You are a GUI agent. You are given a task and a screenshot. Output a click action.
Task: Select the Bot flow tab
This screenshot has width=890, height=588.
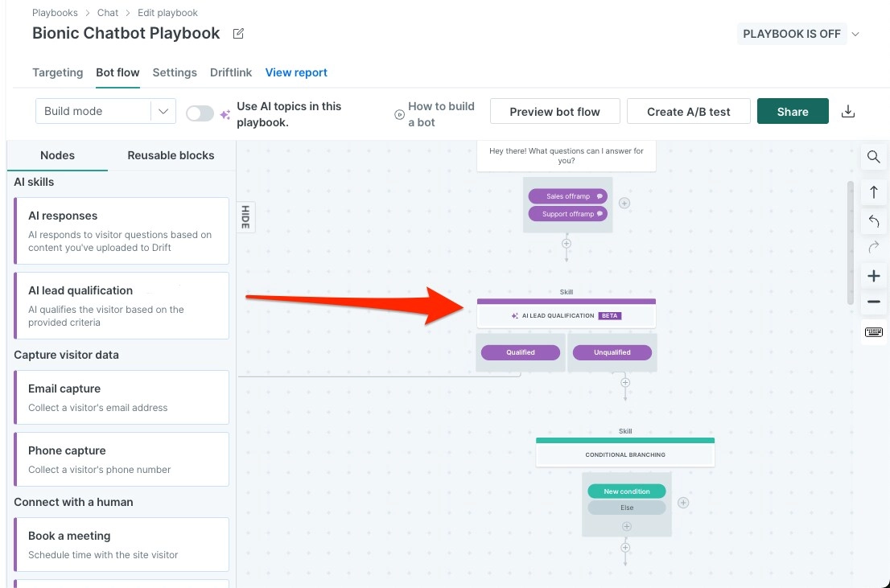pyautogui.click(x=117, y=72)
